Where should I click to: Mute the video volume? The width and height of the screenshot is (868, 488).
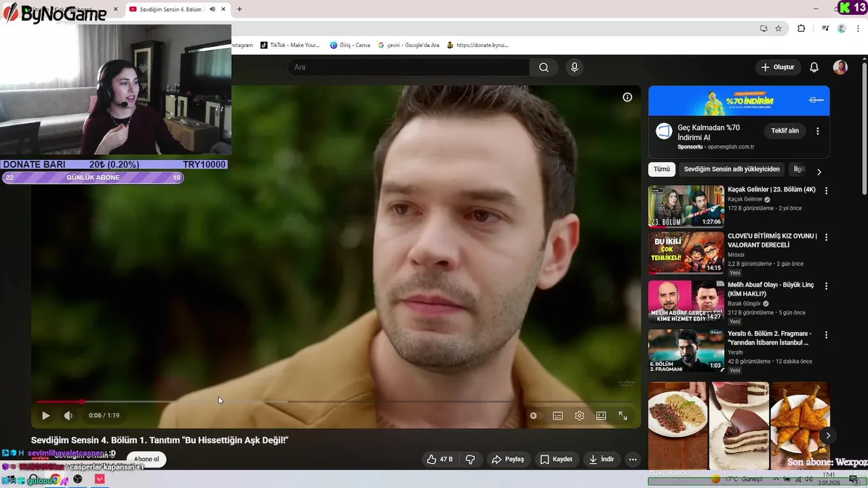coord(68,415)
